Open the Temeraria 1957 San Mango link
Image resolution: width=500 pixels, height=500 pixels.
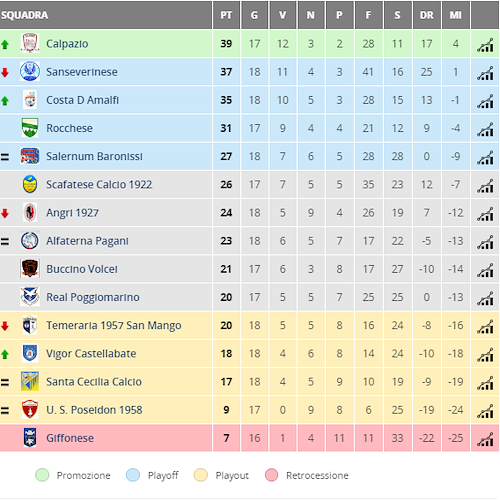click(114, 325)
